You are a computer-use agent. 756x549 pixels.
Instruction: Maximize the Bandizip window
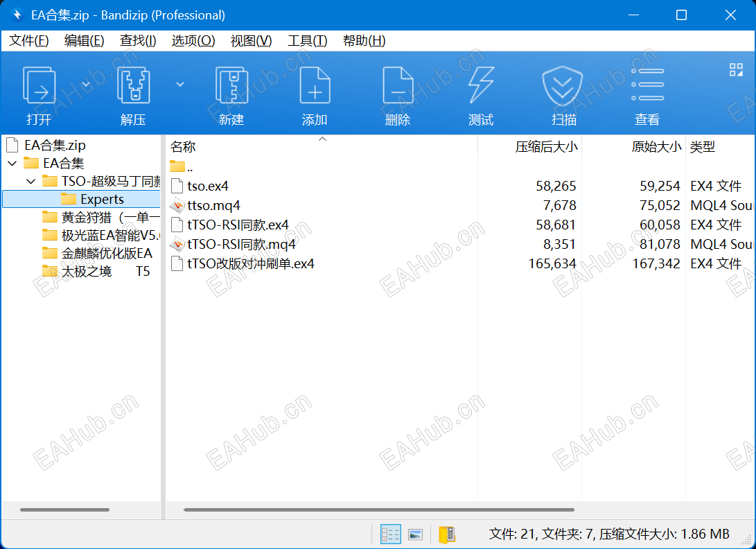pos(681,15)
